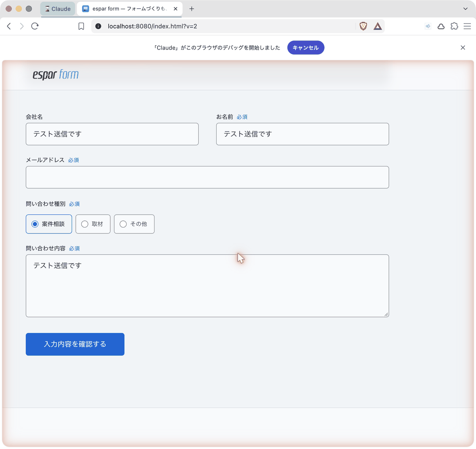This screenshot has height=449, width=476.
Task: Click the debugging started message text
Action: (217, 48)
